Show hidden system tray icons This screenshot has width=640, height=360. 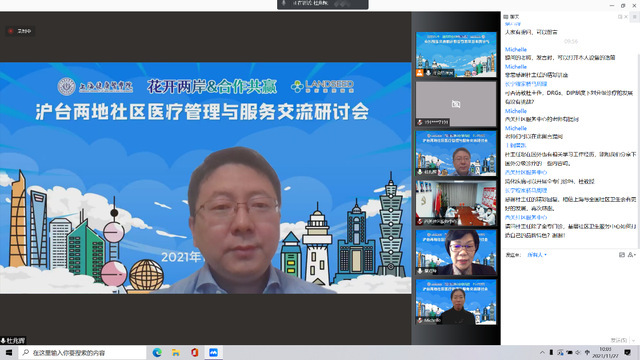[x=542, y=352]
